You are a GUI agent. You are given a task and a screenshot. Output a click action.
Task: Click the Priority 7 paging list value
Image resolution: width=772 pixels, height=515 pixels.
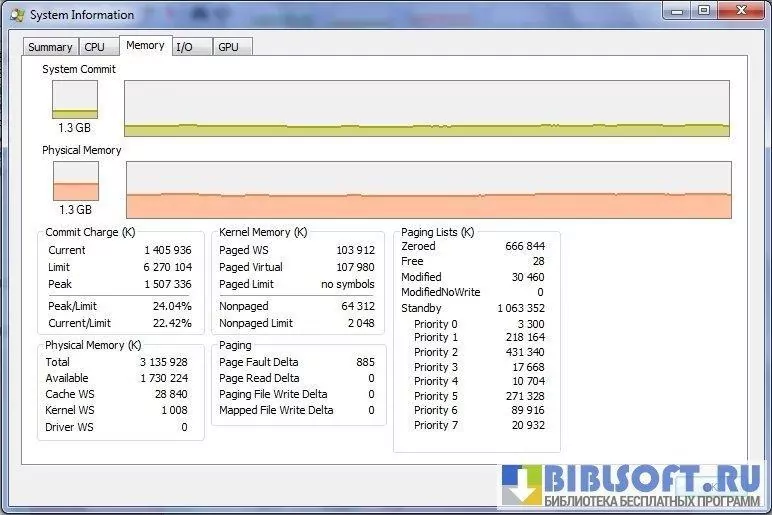[526, 425]
